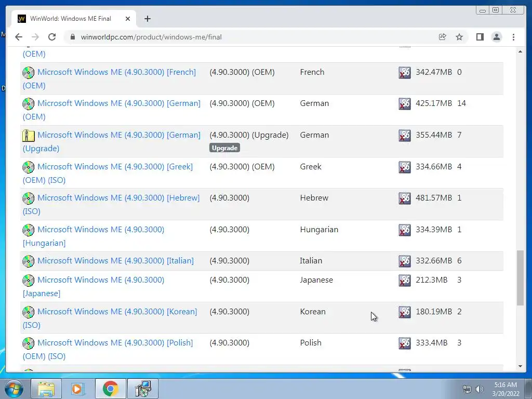Screen dimensions: 532x399
Task: Share this page using the share icon
Action: pyautogui.click(x=442, y=37)
